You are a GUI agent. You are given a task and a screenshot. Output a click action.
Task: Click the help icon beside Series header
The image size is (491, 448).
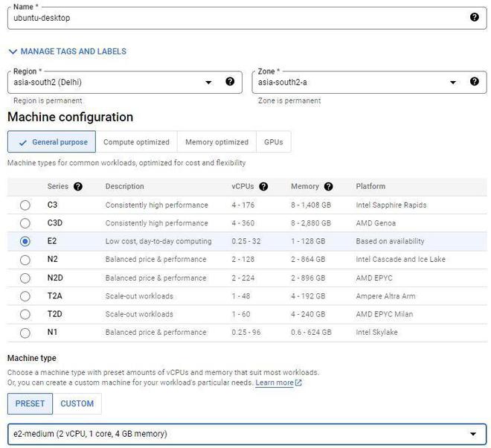(78, 187)
